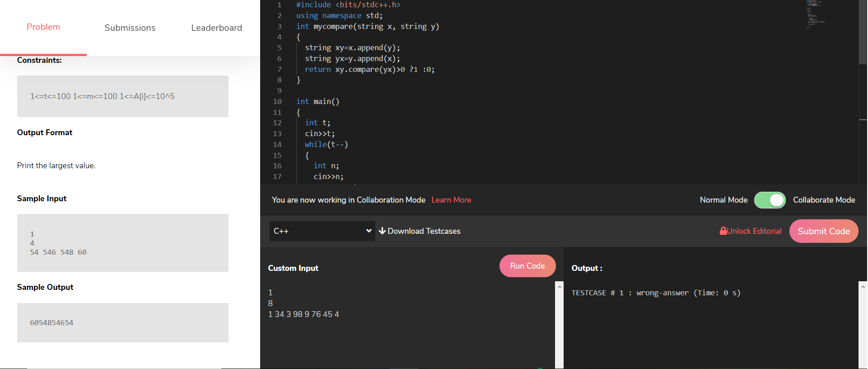
Task: Open the C++ language dropdown
Action: [x=322, y=231]
